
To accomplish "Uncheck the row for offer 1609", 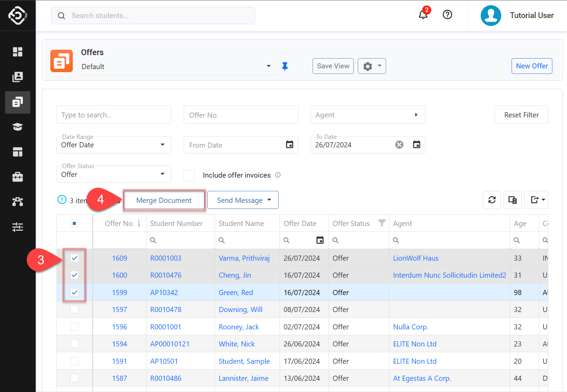I will (x=74, y=258).
